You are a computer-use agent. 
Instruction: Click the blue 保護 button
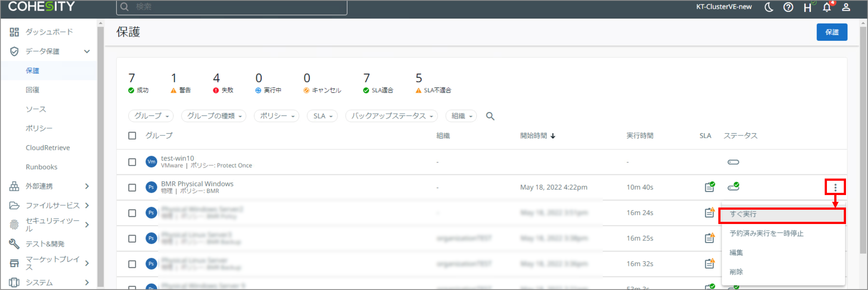pyautogui.click(x=832, y=32)
